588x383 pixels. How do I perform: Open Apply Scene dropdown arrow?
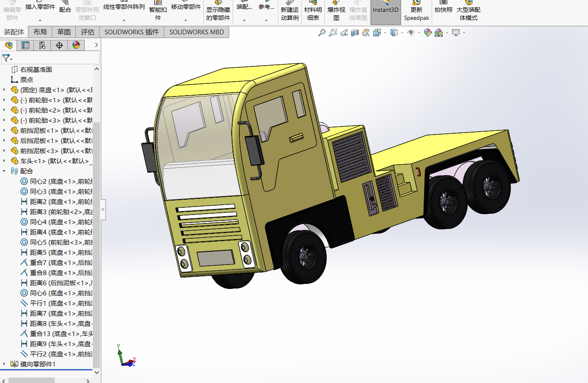click(x=447, y=33)
